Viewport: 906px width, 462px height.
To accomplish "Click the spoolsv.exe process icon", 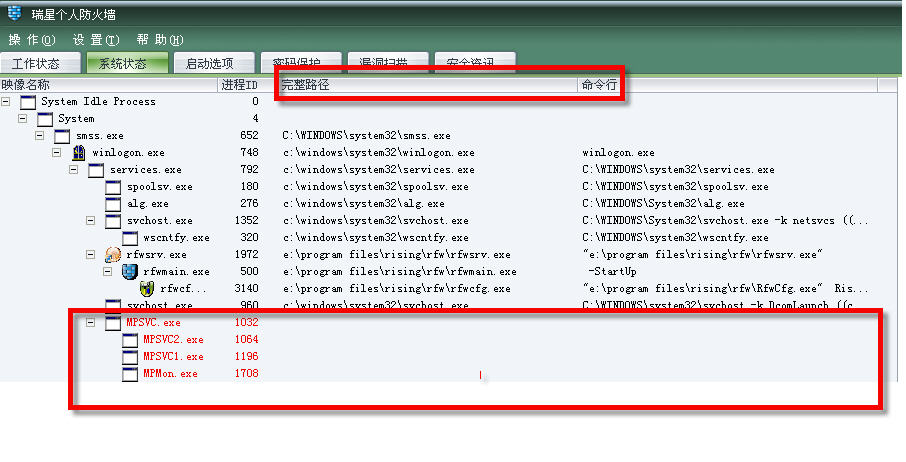I will click(113, 187).
